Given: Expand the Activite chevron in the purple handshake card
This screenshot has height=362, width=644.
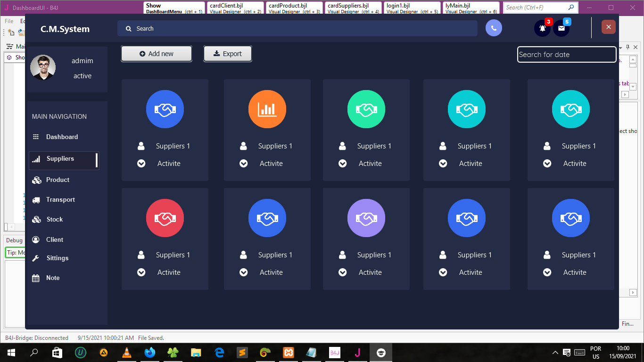Looking at the screenshot, I should 342,272.
